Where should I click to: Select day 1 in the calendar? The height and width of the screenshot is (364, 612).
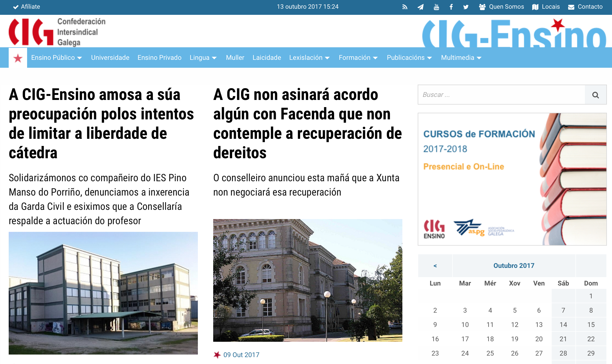click(x=591, y=296)
